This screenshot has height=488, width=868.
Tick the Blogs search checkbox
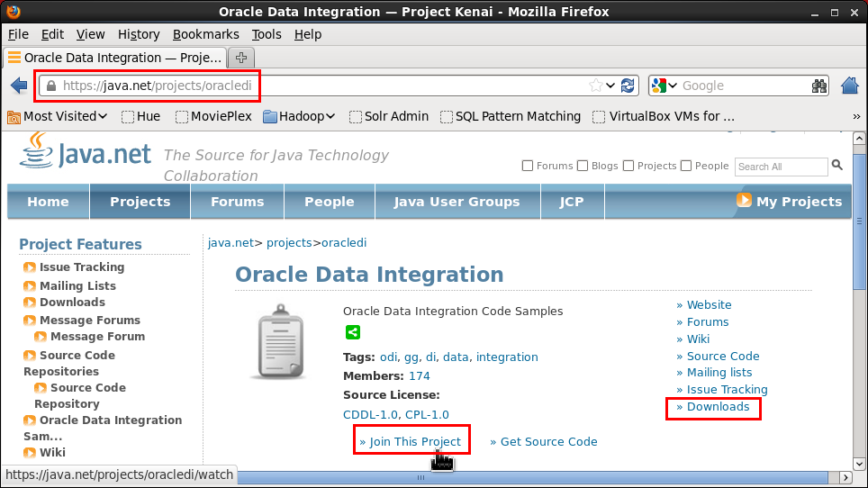pos(583,166)
